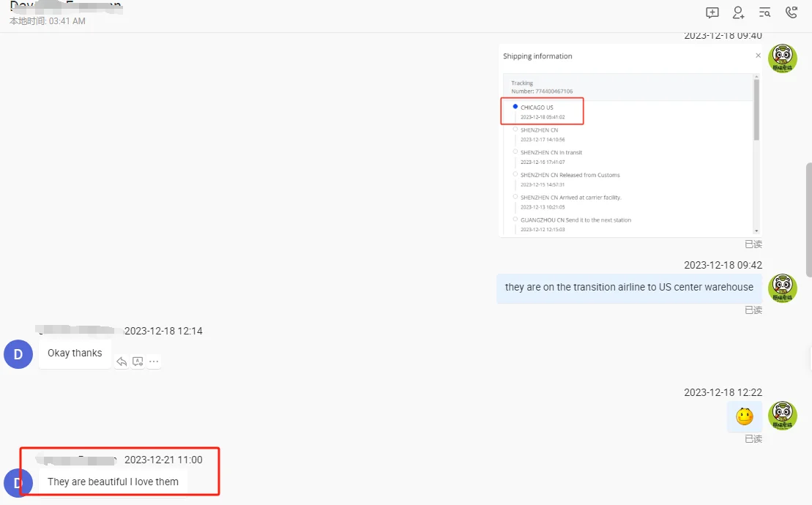Click the D avatar next to 'They are beautiful'
This screenshot has height=505, width=812.
(x=18, y=483)
